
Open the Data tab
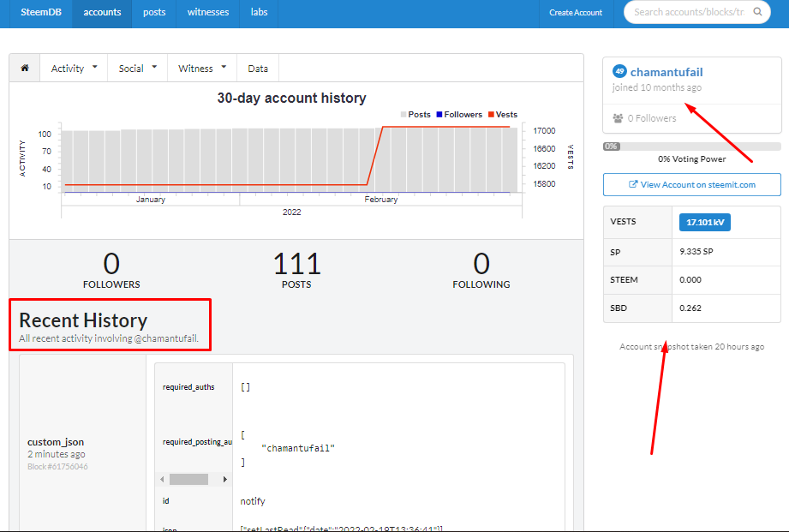click(258, 69)
